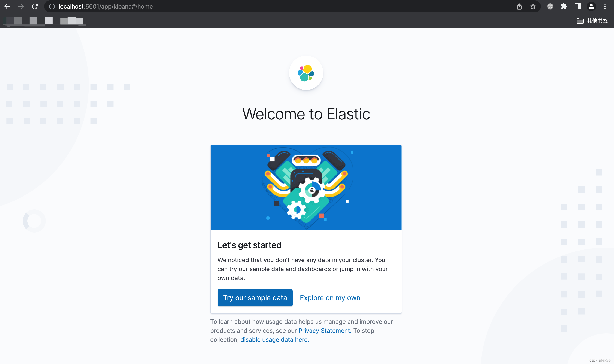The width and height of the screenshot is (614, 364).
Task: Click the Let's get started heading
Action: pos(249,245)
